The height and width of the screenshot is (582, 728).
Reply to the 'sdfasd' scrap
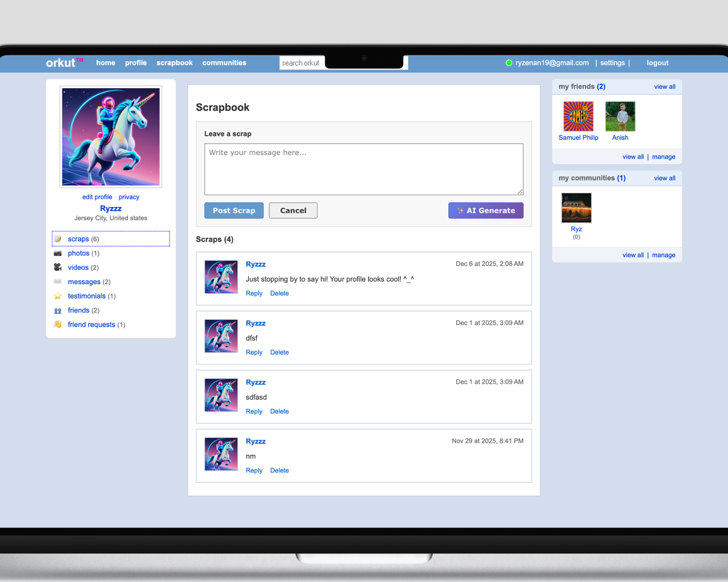click(x=254, y=411)
